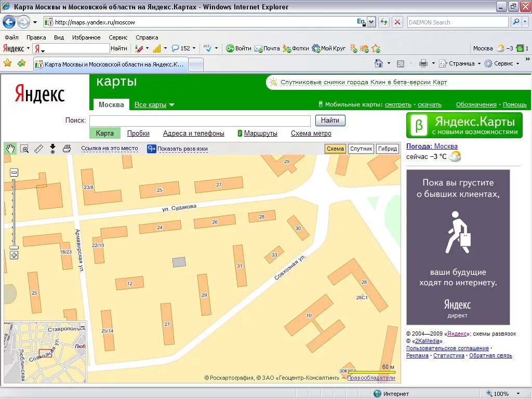
Task: Switch map to Схема view
Action: pyautogui.click(x=335, y=149)
